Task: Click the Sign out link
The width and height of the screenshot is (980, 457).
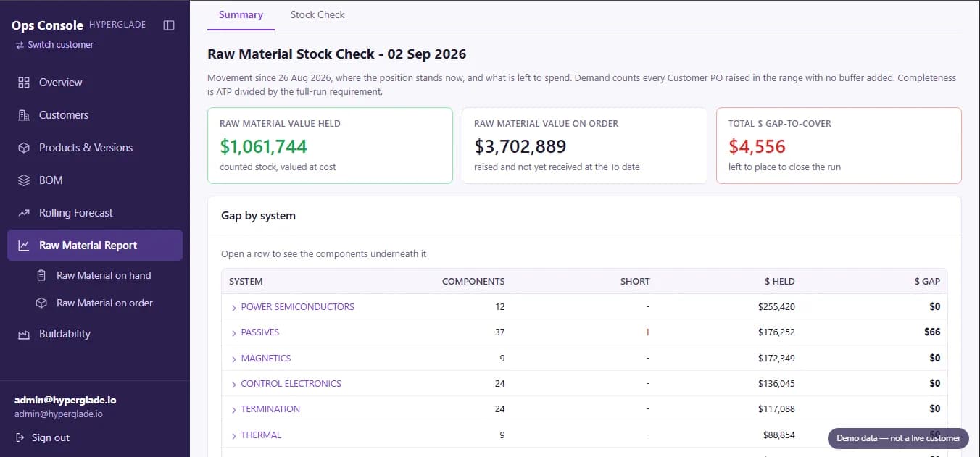Action: [42, 437]
